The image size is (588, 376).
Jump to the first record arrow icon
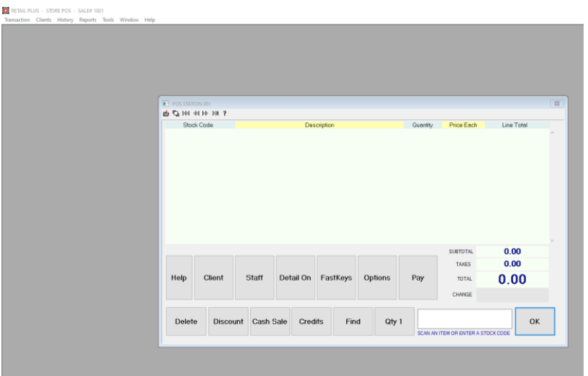(186, 113)
